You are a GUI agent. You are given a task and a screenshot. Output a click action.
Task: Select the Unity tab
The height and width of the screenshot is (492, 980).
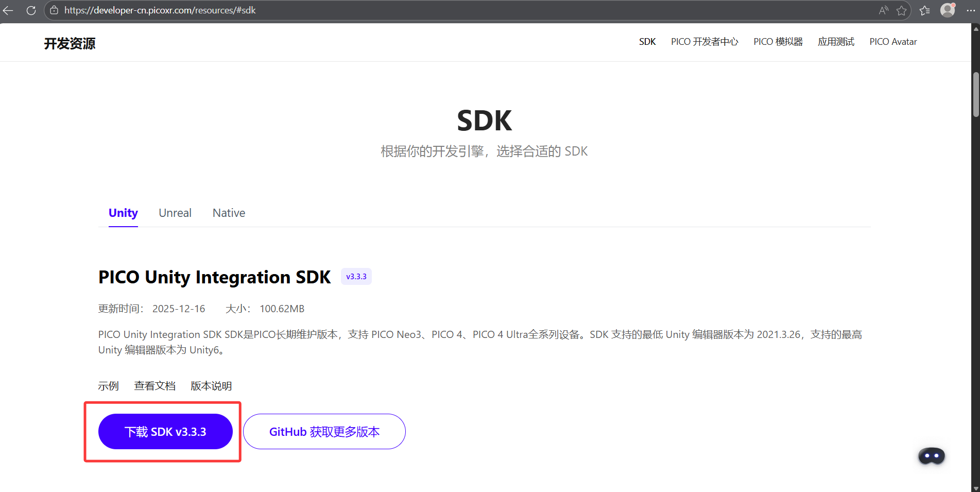pyautogui.click(x=123, y=213)
